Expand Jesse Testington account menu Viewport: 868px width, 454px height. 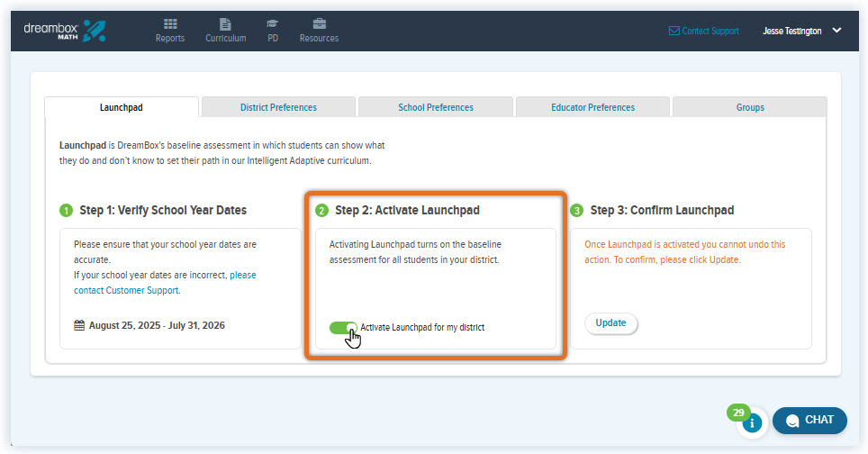[x=836, y=31]
